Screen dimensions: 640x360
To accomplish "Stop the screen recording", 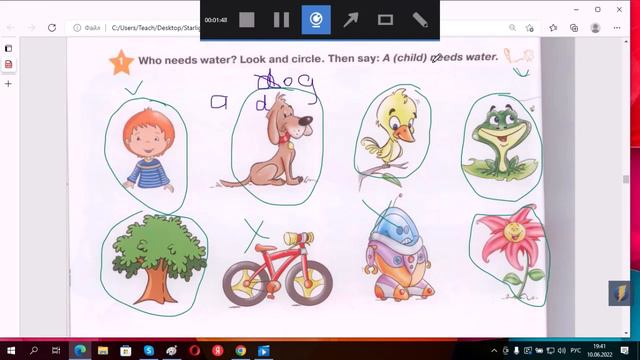I will click(x=247, y=20).
